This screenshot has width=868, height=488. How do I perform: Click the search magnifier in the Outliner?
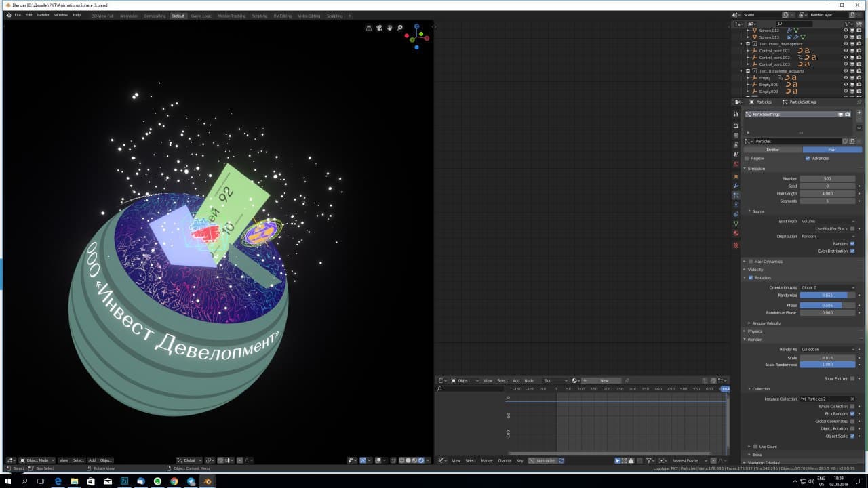click(x=780, y=24)
